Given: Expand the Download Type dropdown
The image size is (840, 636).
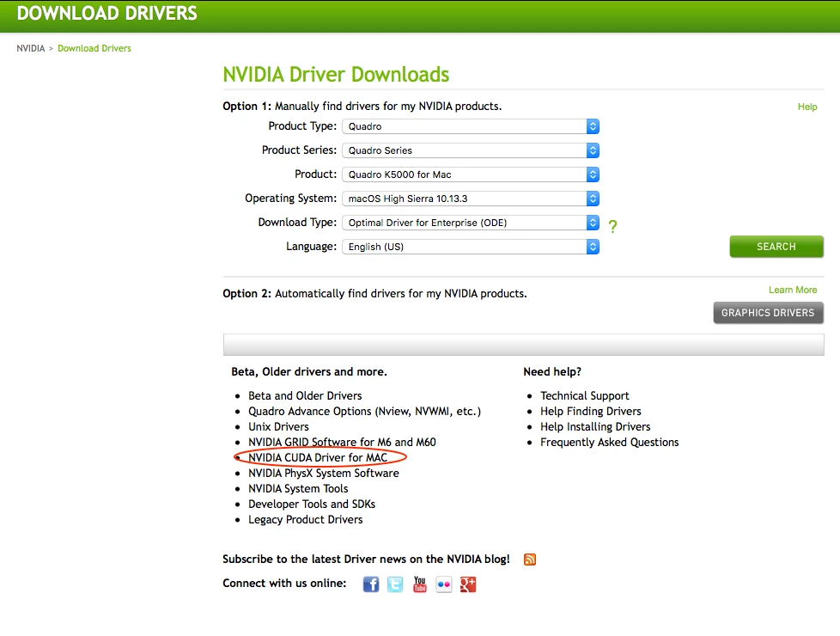Looking at the screenshot, I should [471, 223].
